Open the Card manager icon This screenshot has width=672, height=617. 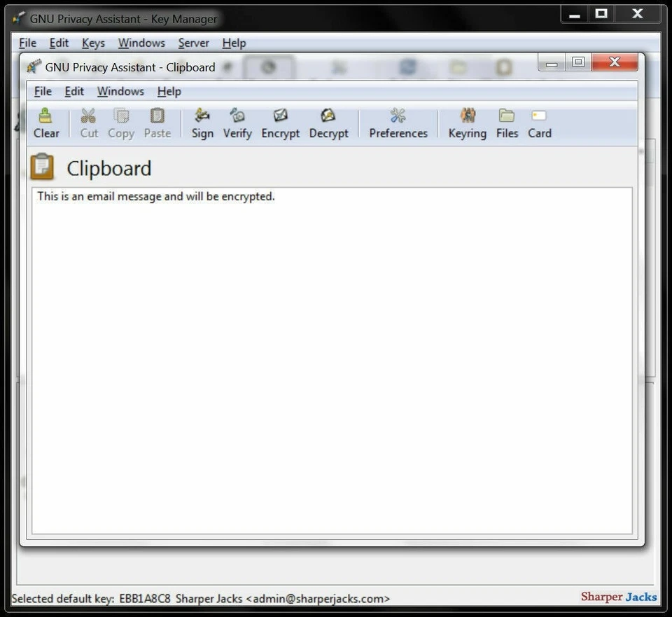click(x=539, y=123)
